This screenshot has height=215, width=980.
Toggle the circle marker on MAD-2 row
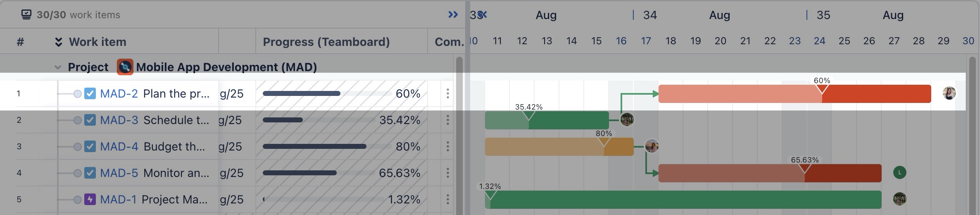(x=77, y=94)
